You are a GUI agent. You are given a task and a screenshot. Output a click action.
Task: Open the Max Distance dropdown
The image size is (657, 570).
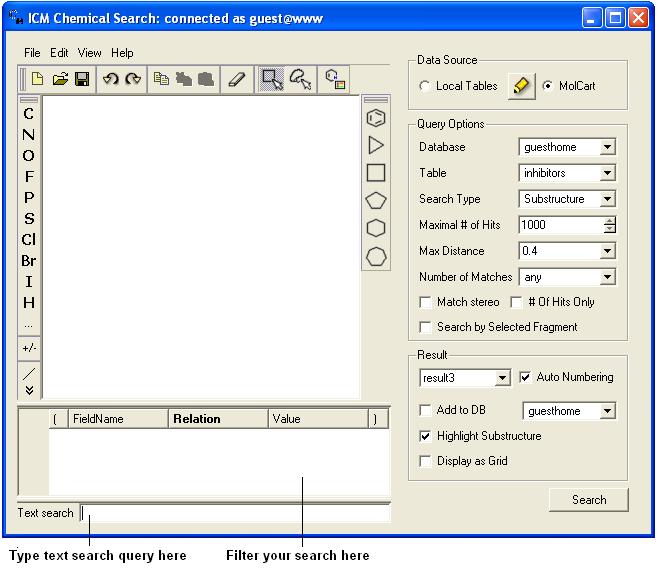click(x=567, y=251)
